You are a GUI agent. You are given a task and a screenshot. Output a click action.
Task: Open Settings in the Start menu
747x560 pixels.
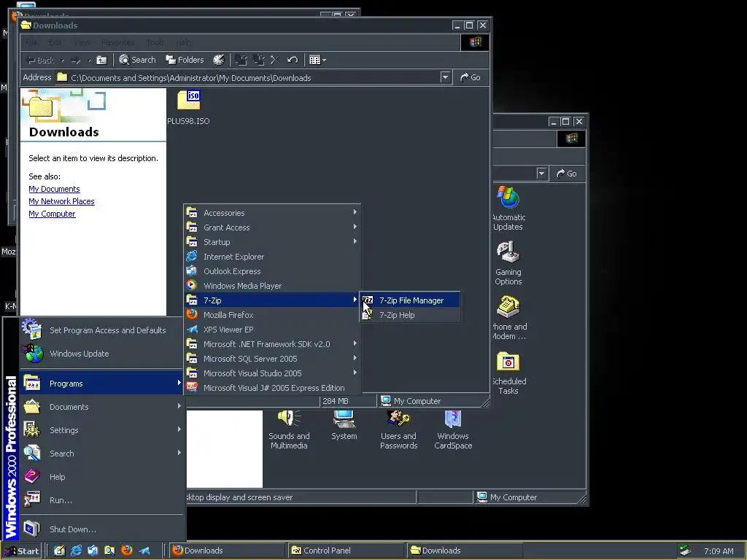[101, 430]
